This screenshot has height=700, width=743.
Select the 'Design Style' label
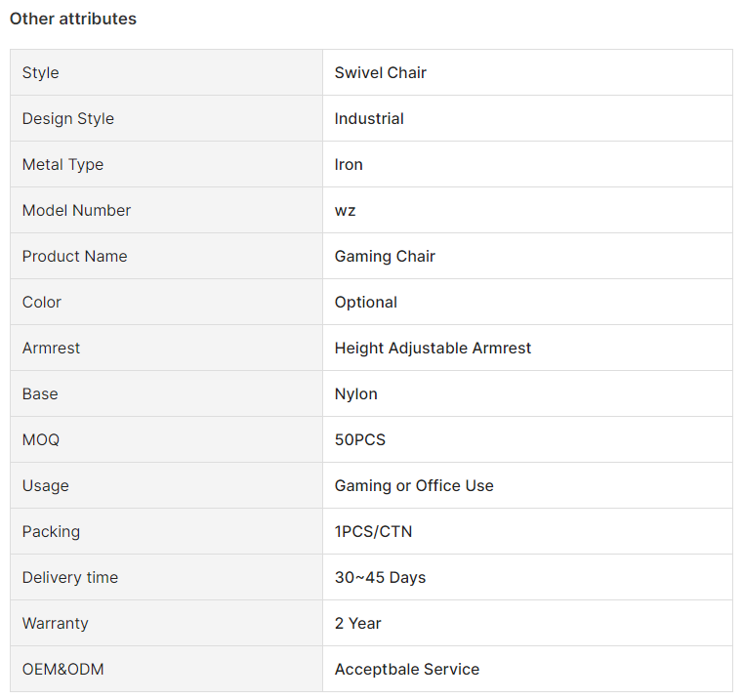point(68,118)
